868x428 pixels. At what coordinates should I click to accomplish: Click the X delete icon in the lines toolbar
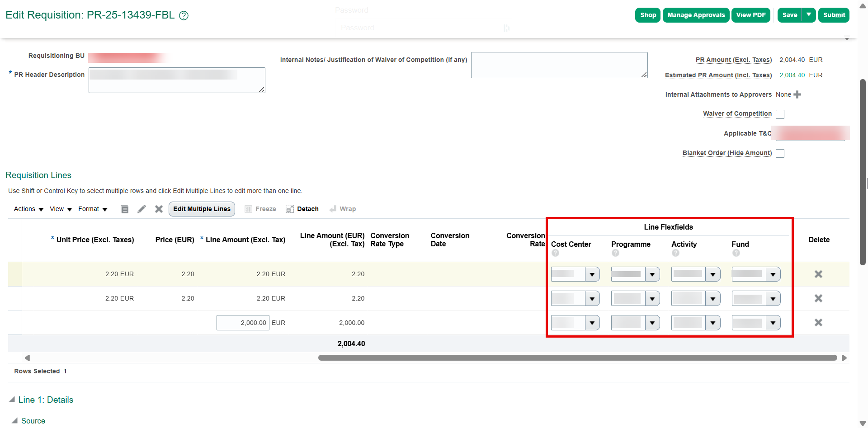tap(159, 209)
